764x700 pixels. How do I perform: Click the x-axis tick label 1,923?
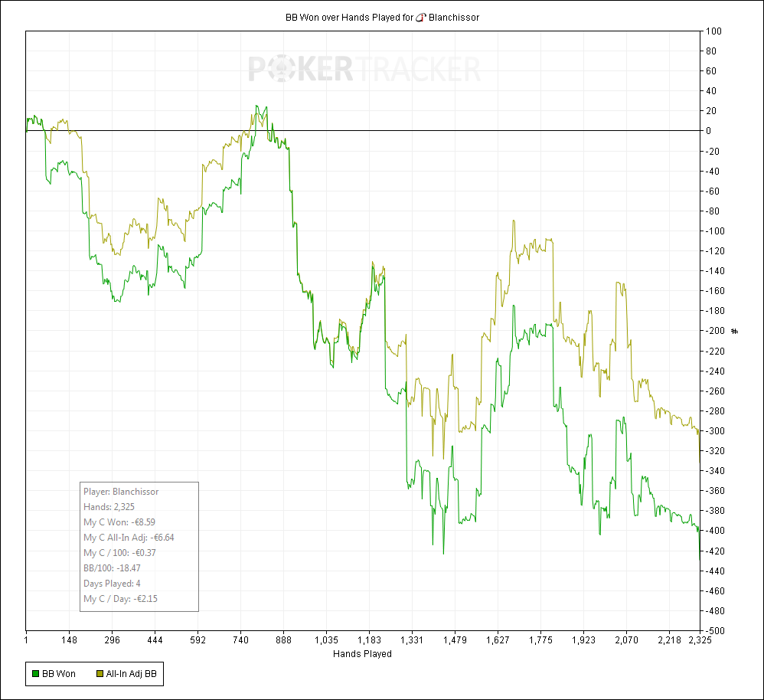pos(584,639)
